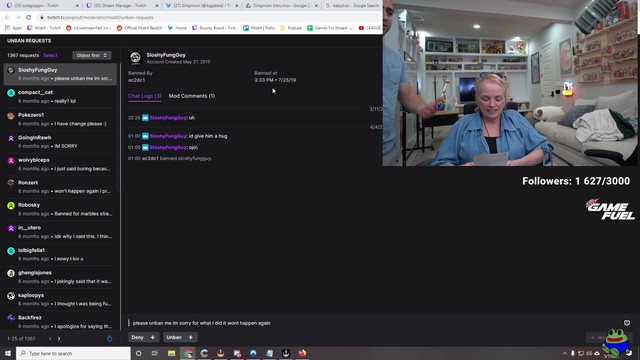Select kaploopys unban request
This screenshot has width=640, height=360.
click(60, 299)
